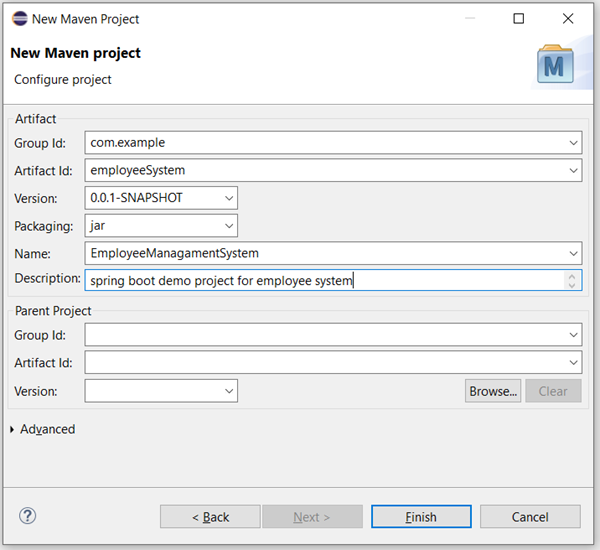Click the Eclipse icon in title bar
Screen dimensions: 600x550
click(x=20, y=18)
